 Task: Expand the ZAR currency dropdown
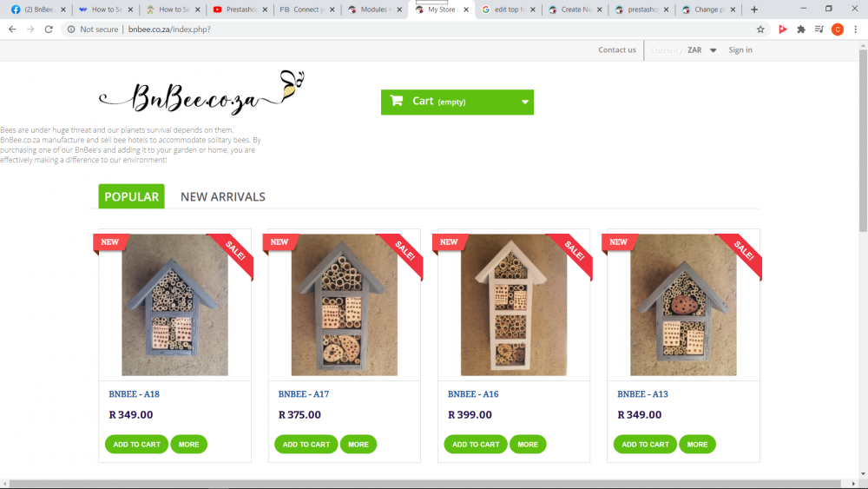(713, 50)
